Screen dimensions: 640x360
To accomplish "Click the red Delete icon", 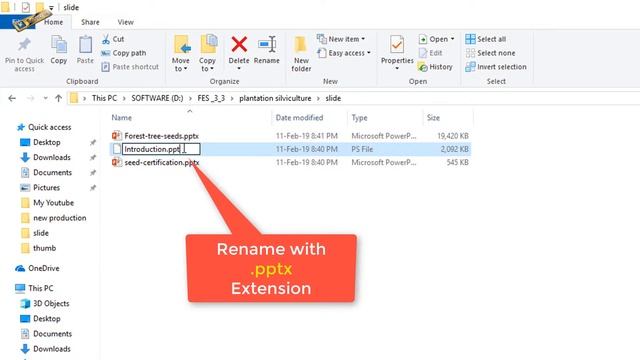I will tap(239, 44).
